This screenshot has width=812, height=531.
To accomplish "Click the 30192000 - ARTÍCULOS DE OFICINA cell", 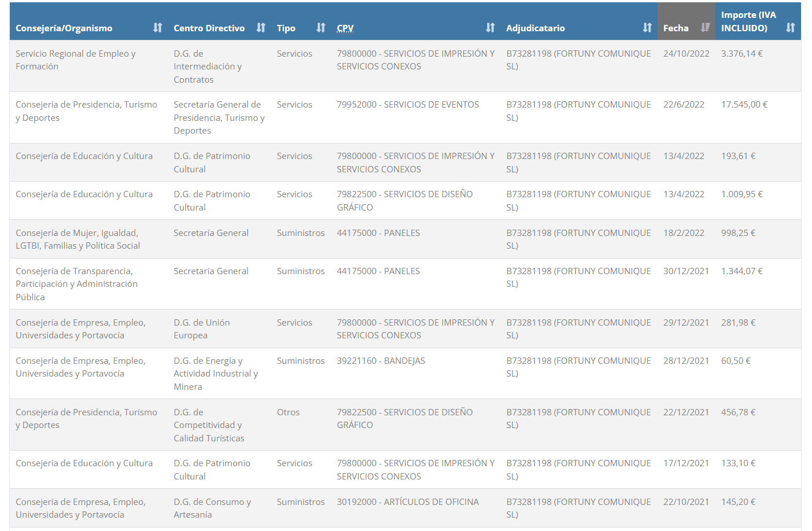I will [408, 502].
